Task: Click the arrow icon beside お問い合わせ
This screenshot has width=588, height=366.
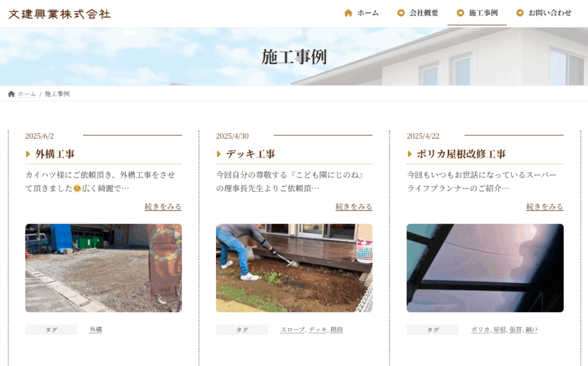Action: (520, 13)
